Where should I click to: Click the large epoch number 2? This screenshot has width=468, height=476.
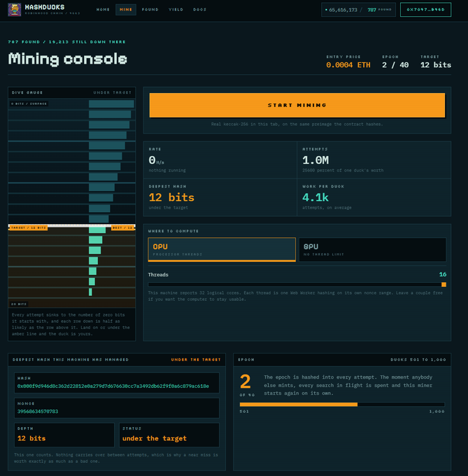point(246,381)
